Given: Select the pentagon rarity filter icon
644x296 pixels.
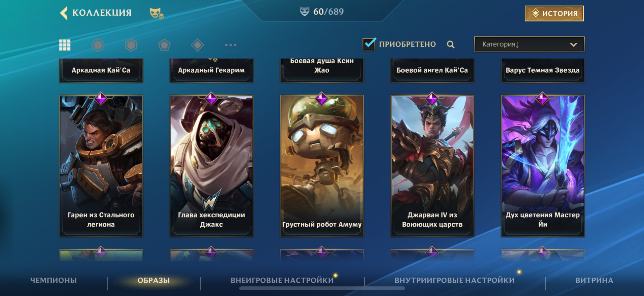Looking at the screenshot, I should click(x=164, y=45).
